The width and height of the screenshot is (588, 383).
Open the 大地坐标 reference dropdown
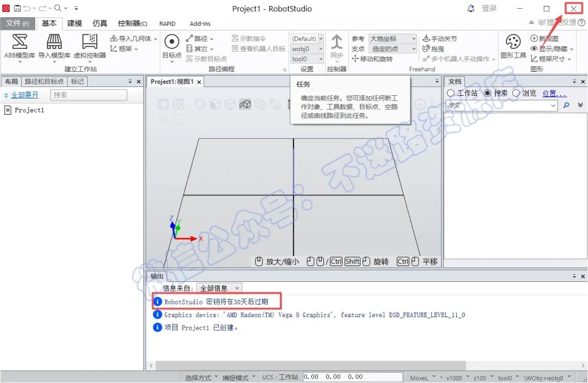(393, 38)
